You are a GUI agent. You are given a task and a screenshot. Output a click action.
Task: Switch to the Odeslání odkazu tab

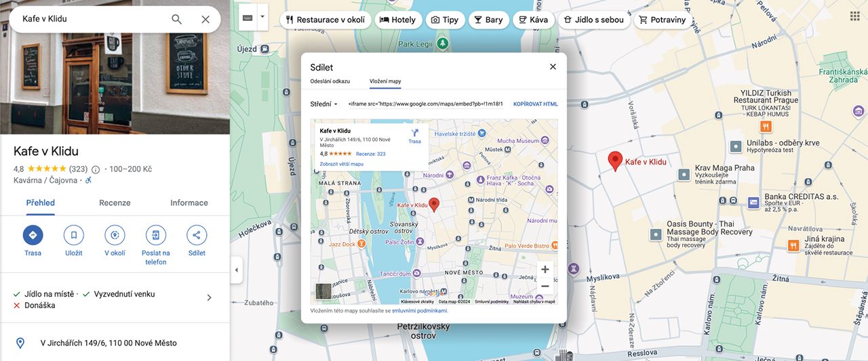tap(330, 81)
